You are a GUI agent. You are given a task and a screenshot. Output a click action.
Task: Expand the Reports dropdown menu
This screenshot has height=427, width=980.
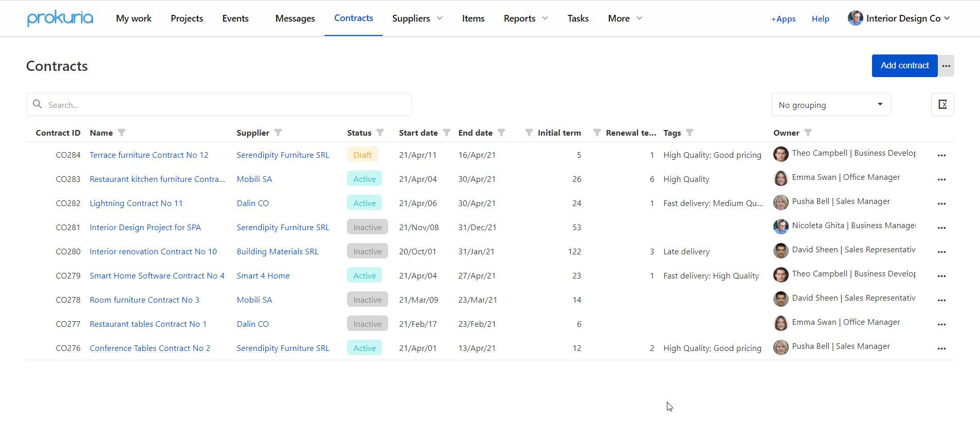[x=525, y=18]
